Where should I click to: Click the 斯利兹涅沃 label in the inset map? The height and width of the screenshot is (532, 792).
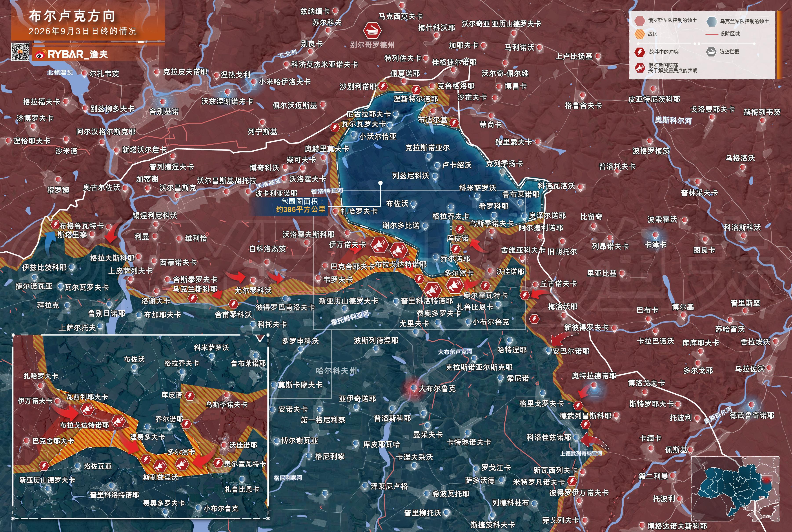(160, 477)
